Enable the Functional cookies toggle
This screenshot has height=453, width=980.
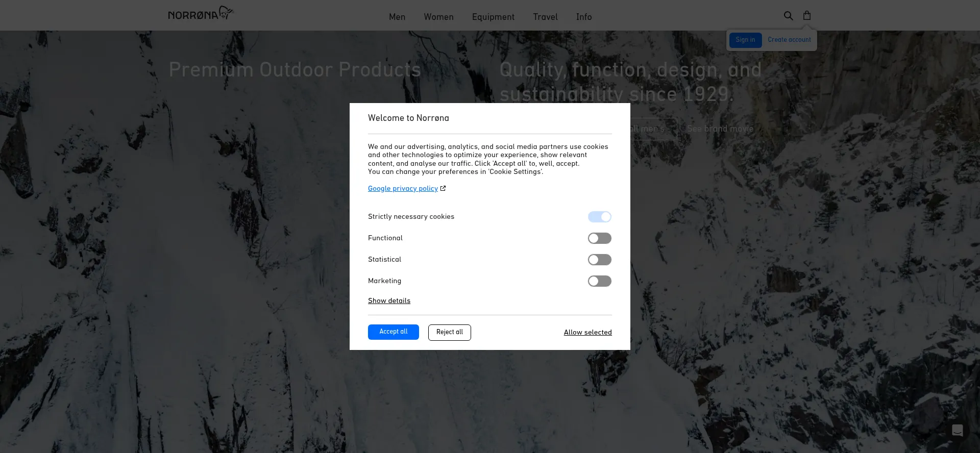600,238
